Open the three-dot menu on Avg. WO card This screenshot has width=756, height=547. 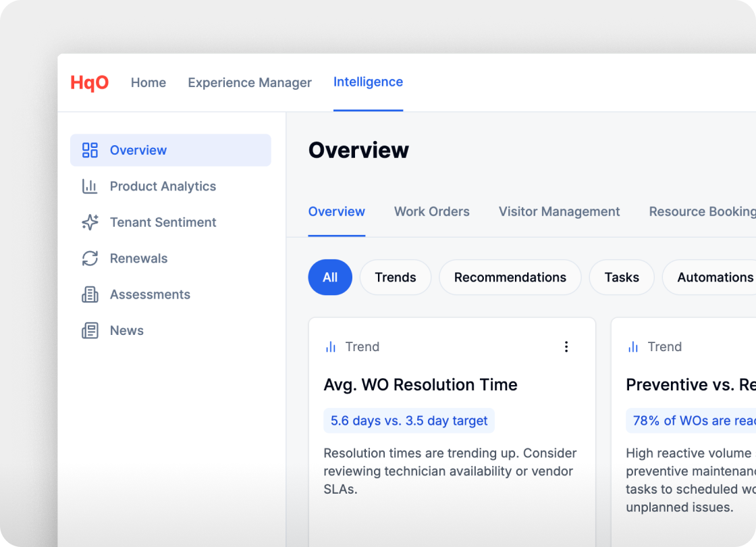[x=566, y=346]
